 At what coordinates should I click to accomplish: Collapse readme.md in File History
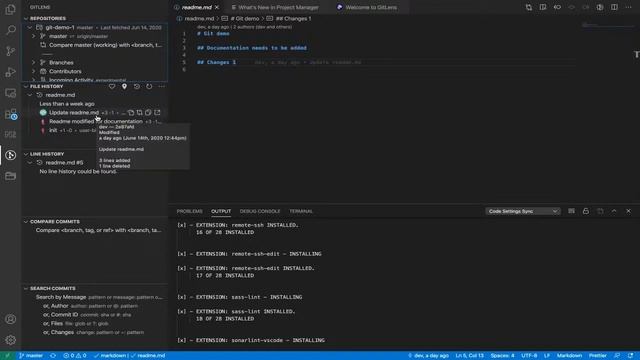click(30, 95)
